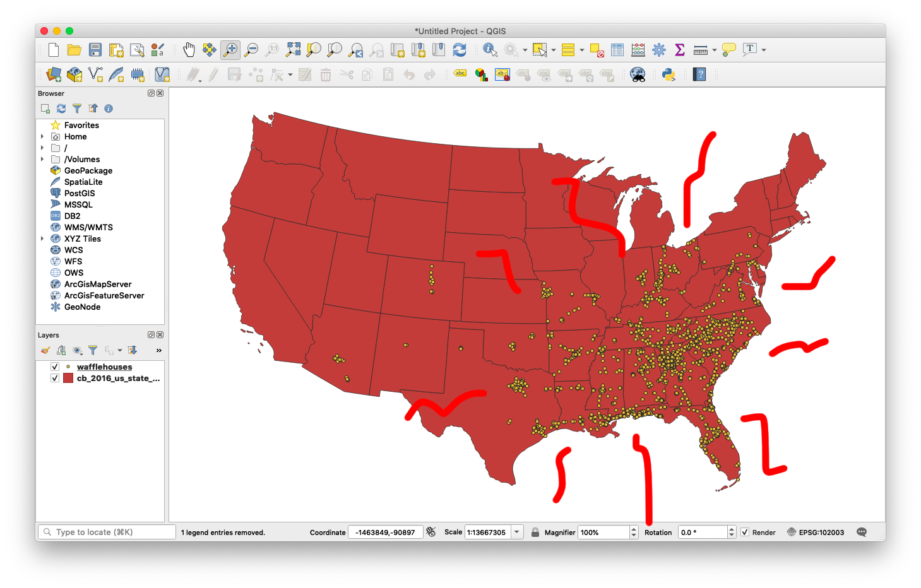
Task: Click the Show Bookmarks icon
Action: tap(439, 50)
